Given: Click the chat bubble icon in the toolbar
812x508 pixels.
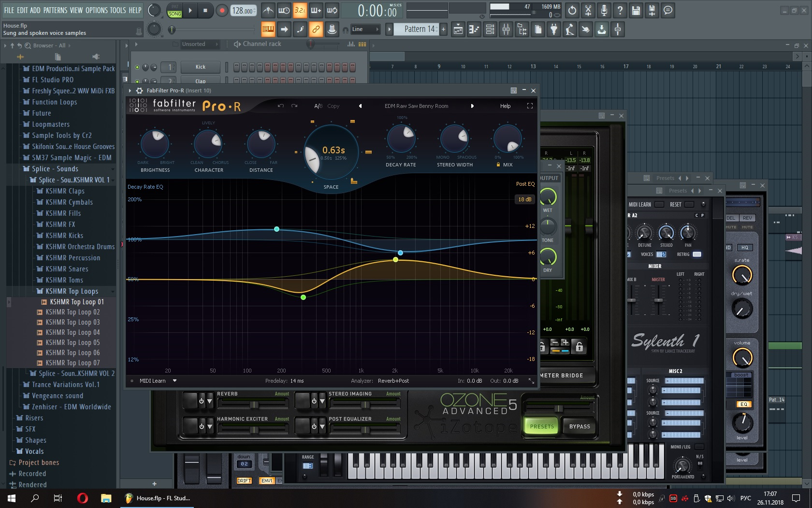Looking at the screenshot, I should pyautogui.click(x=668, y=10).
